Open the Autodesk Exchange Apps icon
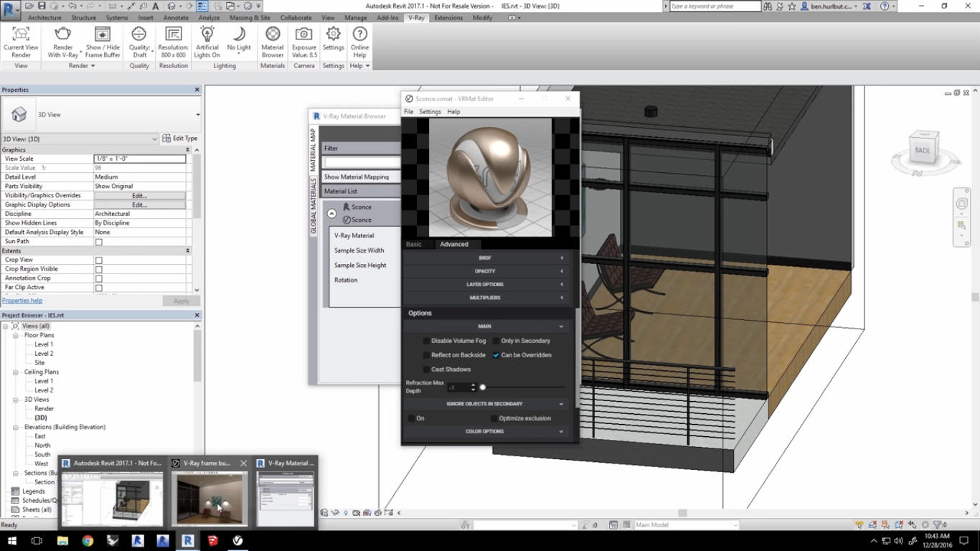This screenshot has width=980, height=551. [x=867, y=6]
